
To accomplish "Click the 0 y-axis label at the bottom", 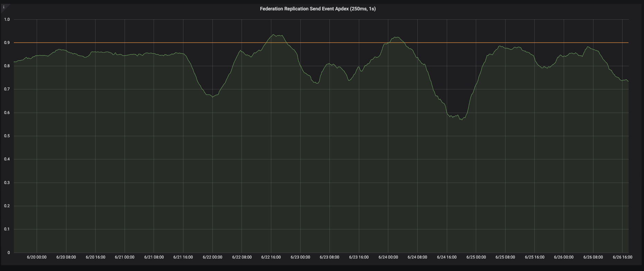I will pyautogui.click(x=8, y=253).
